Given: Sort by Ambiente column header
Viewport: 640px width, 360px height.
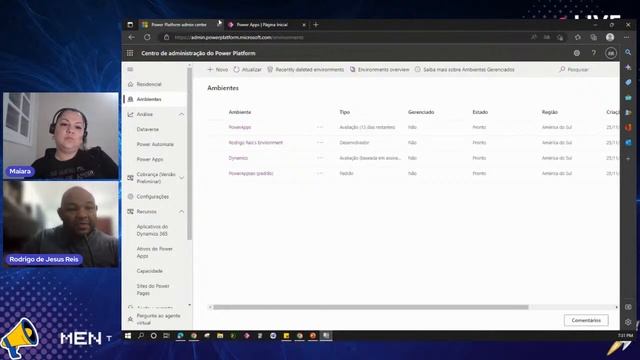Looking at the screenshot, I should click(x=240, y=112).
